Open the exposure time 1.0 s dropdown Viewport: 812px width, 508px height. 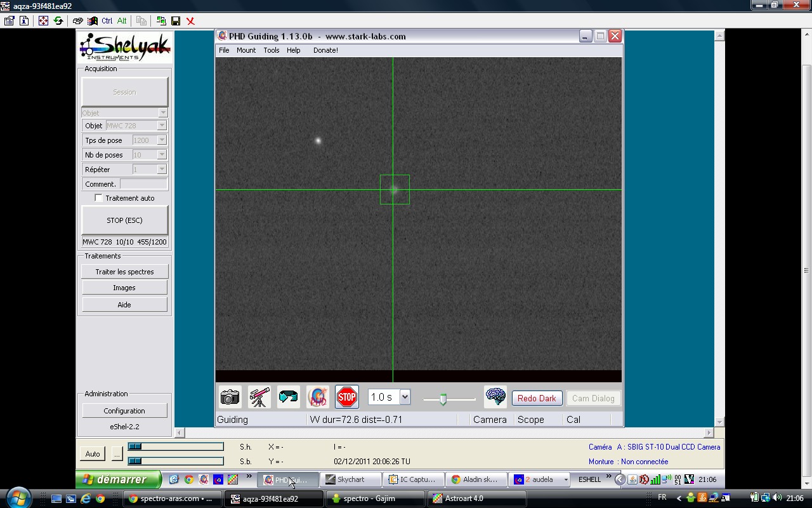(405, 398)
